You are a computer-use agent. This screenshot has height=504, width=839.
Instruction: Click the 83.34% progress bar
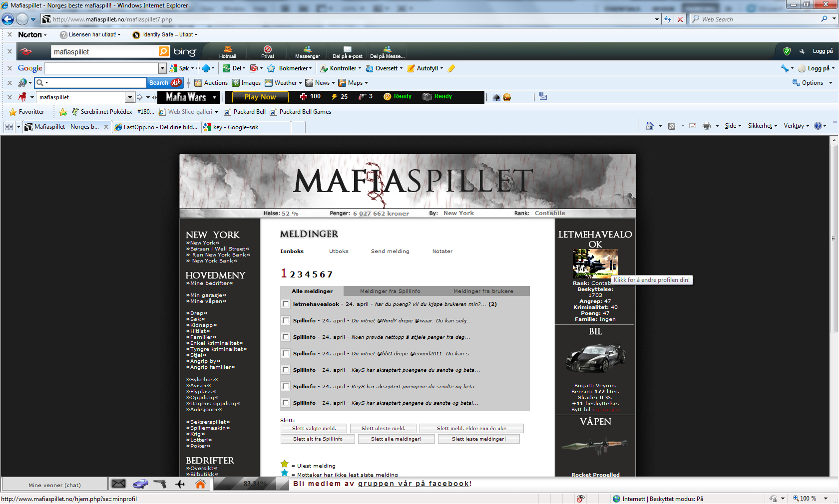pos(252,484)
